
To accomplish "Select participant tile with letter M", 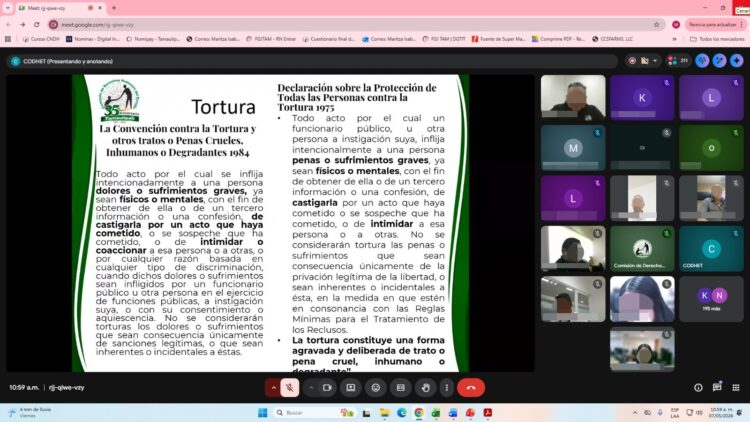I will (x=573, y=148).
